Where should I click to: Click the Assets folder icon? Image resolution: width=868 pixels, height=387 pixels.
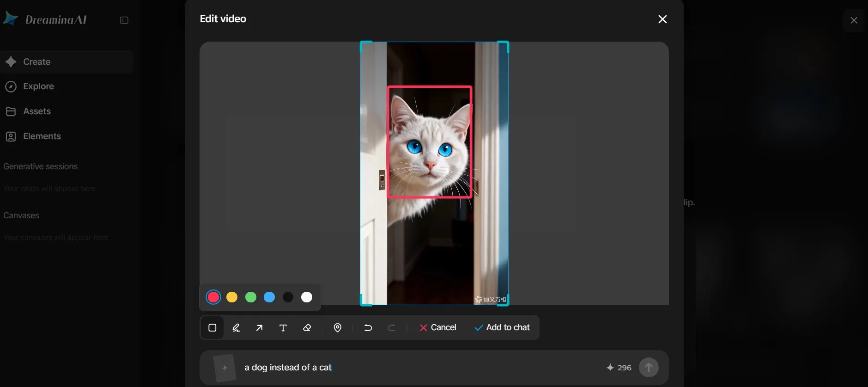pyautogui.click(x=11, y=111)
